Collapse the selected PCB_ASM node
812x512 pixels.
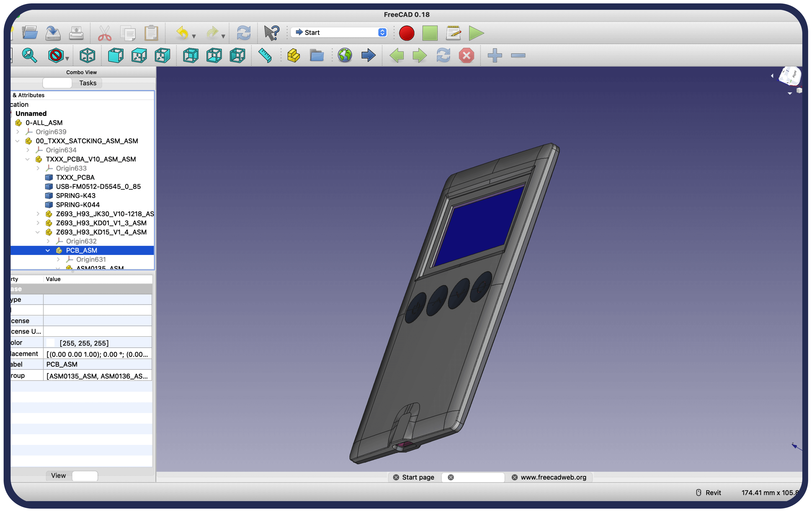click(x=48, y=250)
